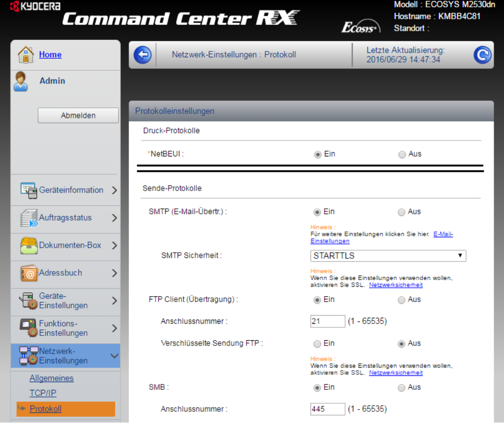Click the Geräteinformation sidebar icon
This screenshot has height=423, width=504.
(x=29, y=191)
